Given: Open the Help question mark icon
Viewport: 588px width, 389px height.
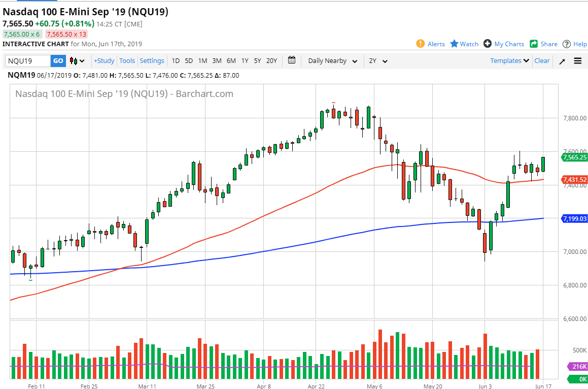Looking at the screenshot, I should pyautogui.click(x=567, y=44).
